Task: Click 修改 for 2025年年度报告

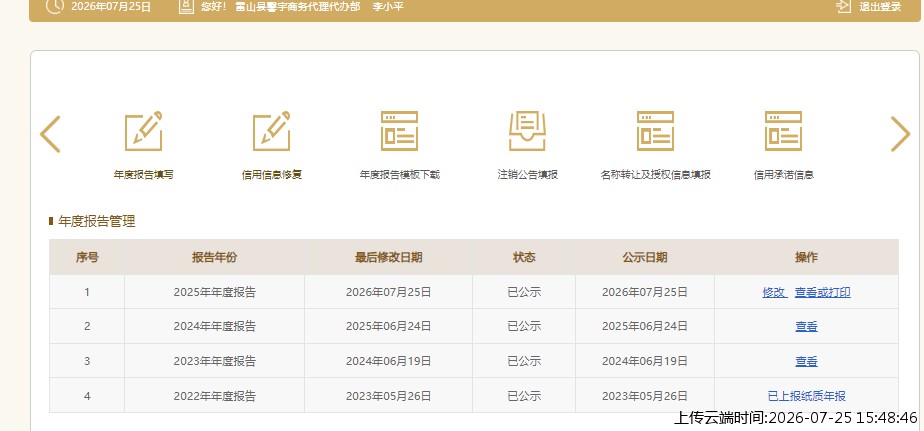Action: tap(774, 292)
